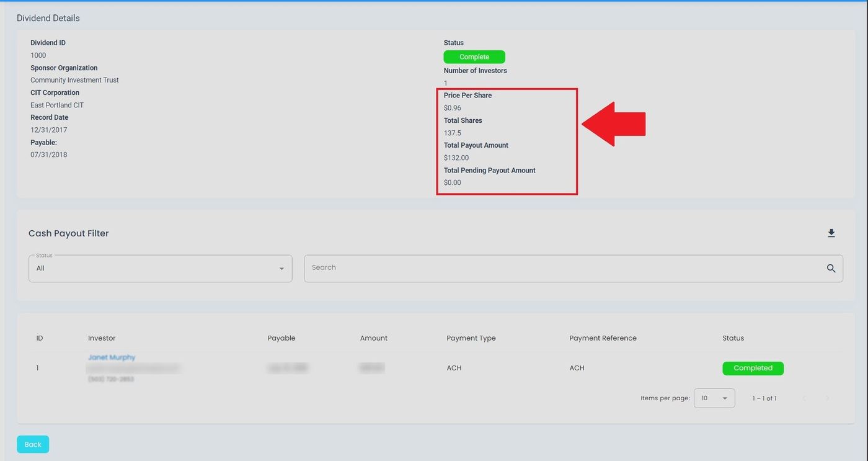
Task: Expand the Items per page dropdown
Action: tap(714, 398)
